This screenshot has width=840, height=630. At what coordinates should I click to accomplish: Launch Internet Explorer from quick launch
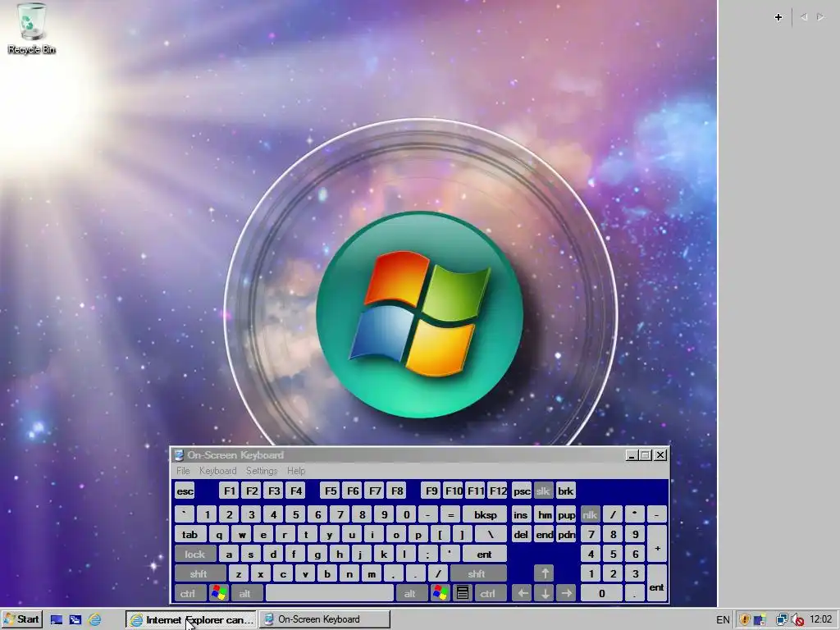pos(95,620)
